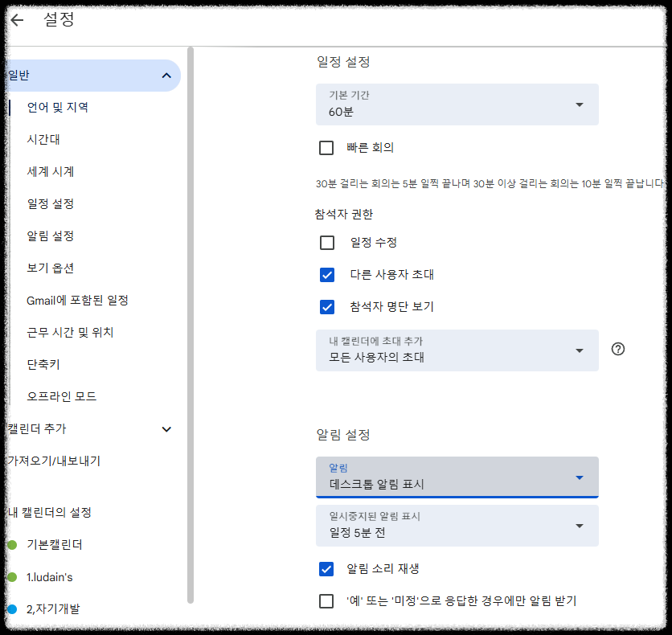The height and width of the screenshot is (635, 672).
Task: Open 2,자기개발 calendar settings
Action: coord(53,608)
